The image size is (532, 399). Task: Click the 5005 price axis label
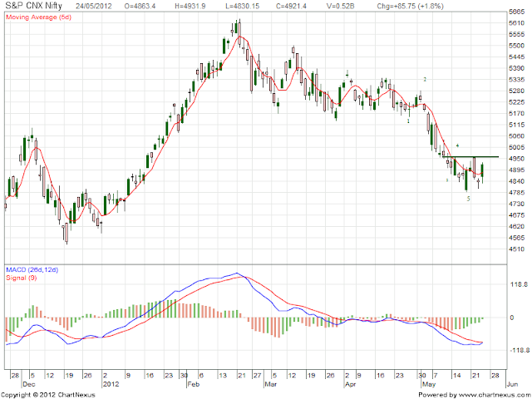tap(517, 147)
